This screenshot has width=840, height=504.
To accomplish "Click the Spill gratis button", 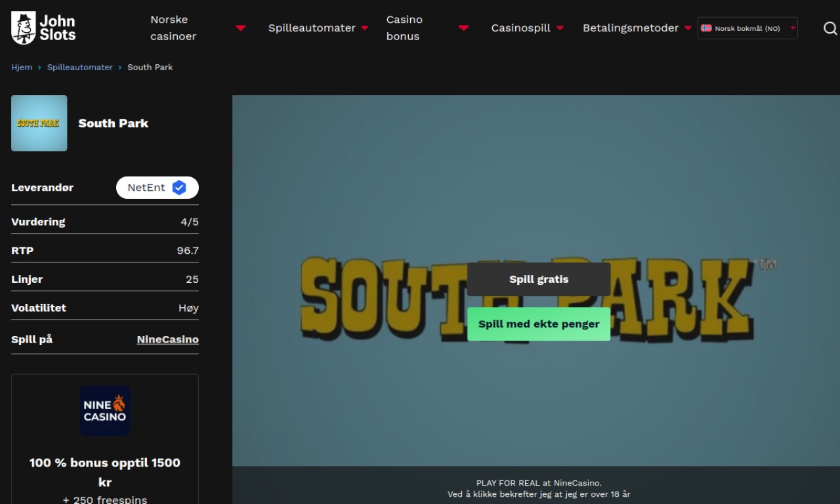I will [x=539, y=280].
